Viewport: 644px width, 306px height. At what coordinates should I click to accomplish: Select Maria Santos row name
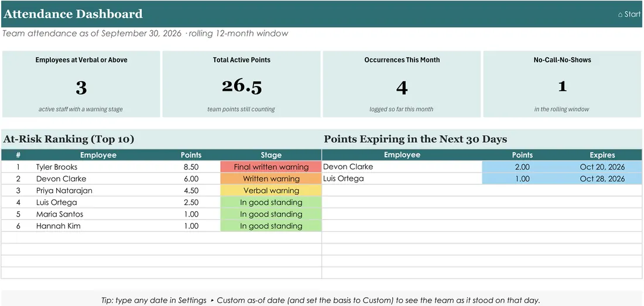[60, 214]
